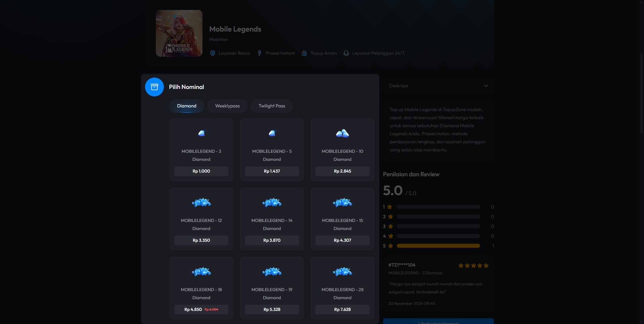Switch to the Weeklypass tab
The image size is (644, 324).
coord(228,106)
